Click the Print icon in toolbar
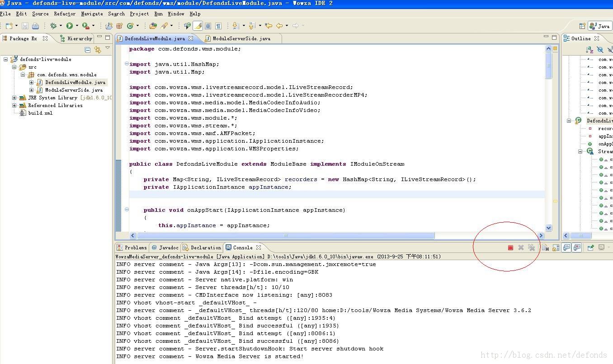This screenshot has height=364, width=613. tap(35, 26)
